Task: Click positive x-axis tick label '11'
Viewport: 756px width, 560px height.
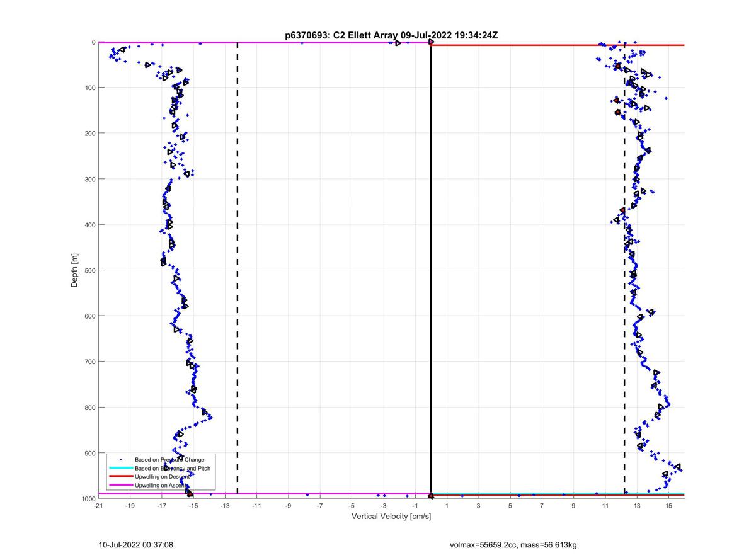Action: [x=605, y=506]
